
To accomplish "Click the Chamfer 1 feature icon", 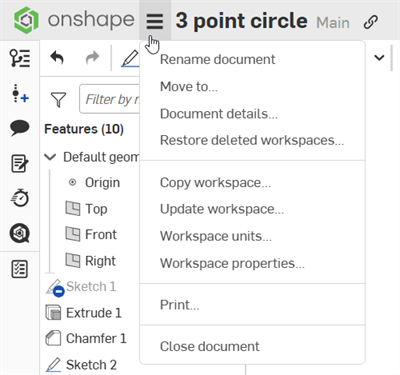I will [53, 338].
